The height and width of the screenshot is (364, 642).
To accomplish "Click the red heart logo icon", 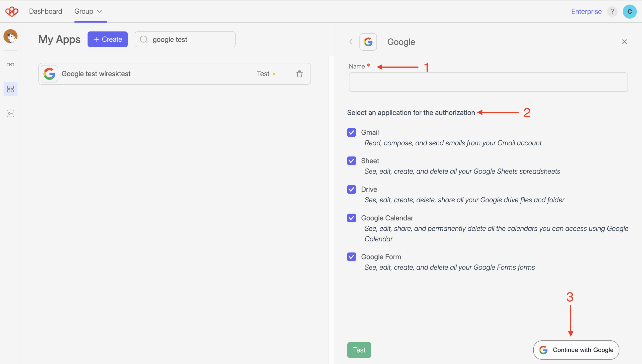I will [12, 11].
